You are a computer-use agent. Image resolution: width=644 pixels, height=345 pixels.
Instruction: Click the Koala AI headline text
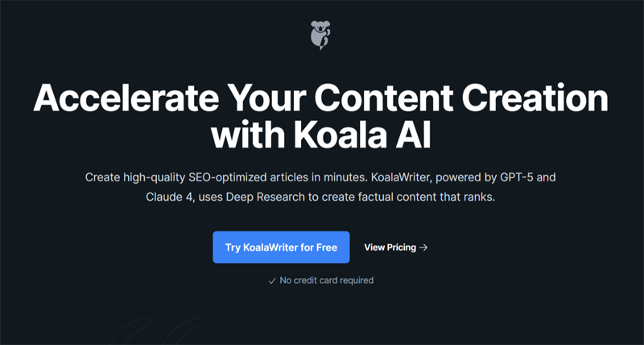tap(357, 135)
